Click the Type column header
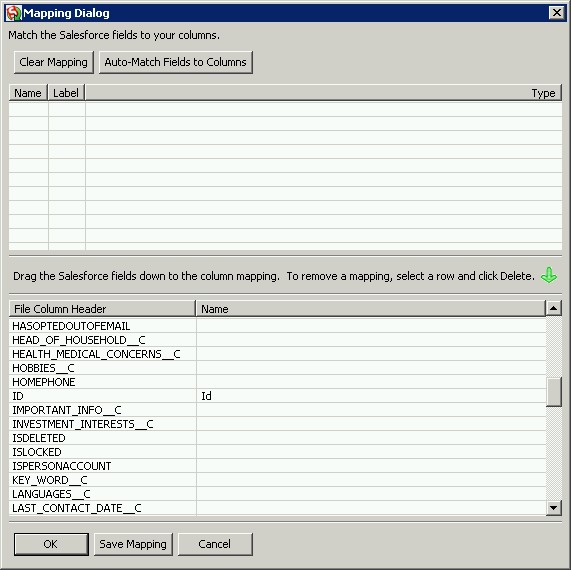The height and width of the screenshot is (570, 571). (x=323, y=93)
